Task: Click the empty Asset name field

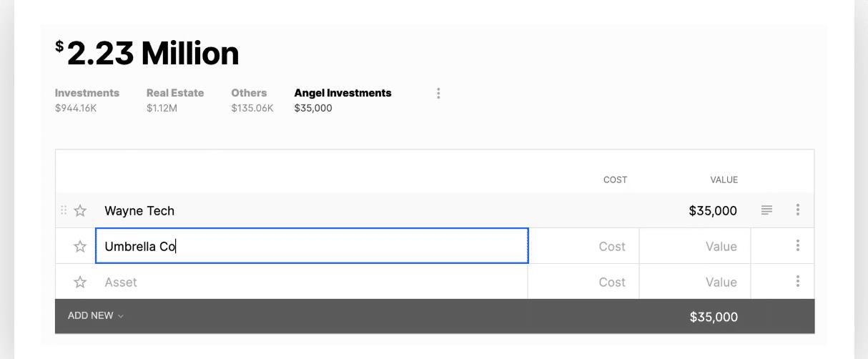Action: [312, 282]
